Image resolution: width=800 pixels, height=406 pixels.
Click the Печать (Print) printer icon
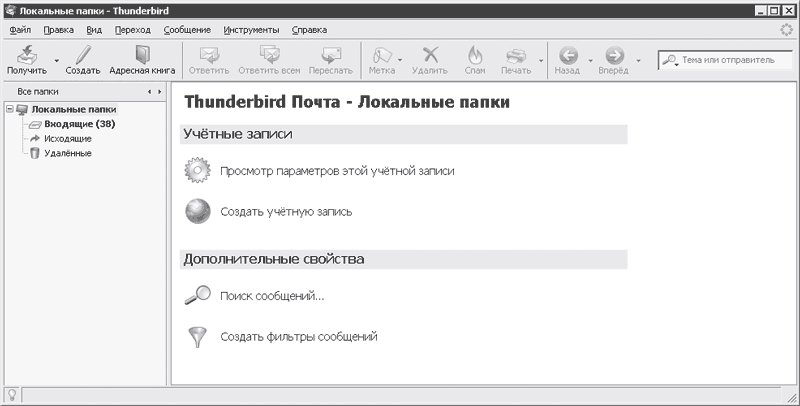[x=515, y=56]
